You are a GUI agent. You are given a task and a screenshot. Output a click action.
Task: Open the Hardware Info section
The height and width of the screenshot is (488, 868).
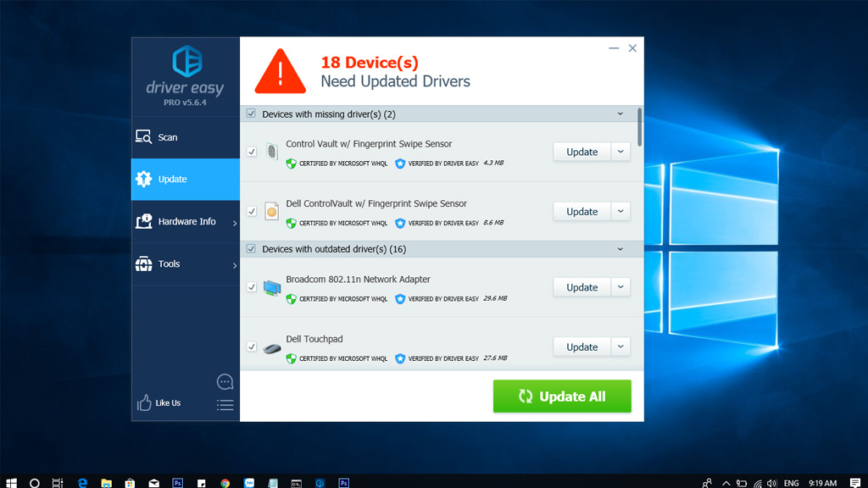186,221
